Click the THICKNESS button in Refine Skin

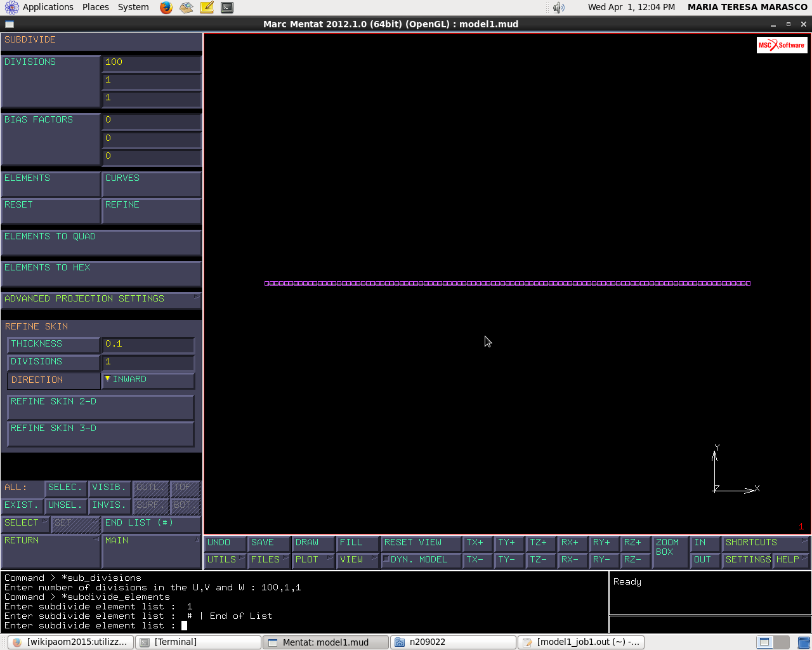[53, 344]
